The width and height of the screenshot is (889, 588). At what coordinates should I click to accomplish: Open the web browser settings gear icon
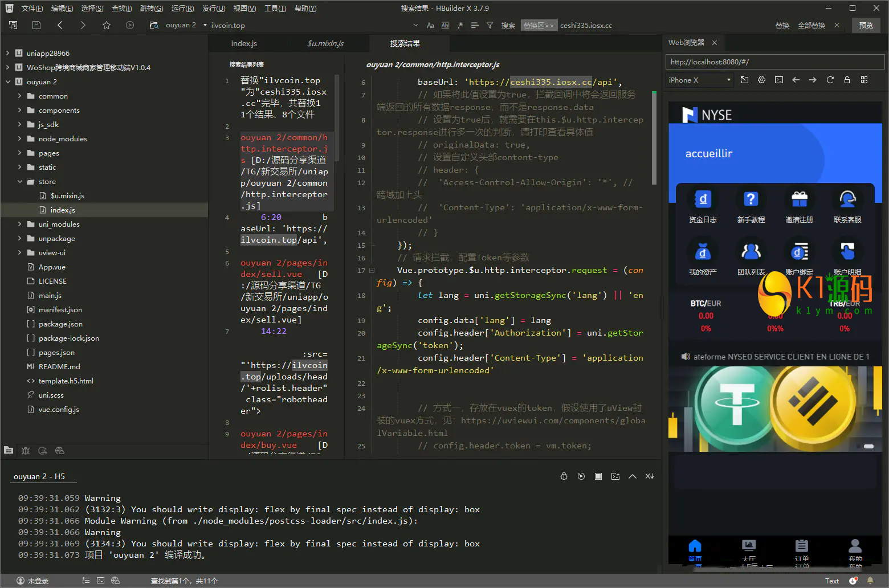click(x=761, y=80)
